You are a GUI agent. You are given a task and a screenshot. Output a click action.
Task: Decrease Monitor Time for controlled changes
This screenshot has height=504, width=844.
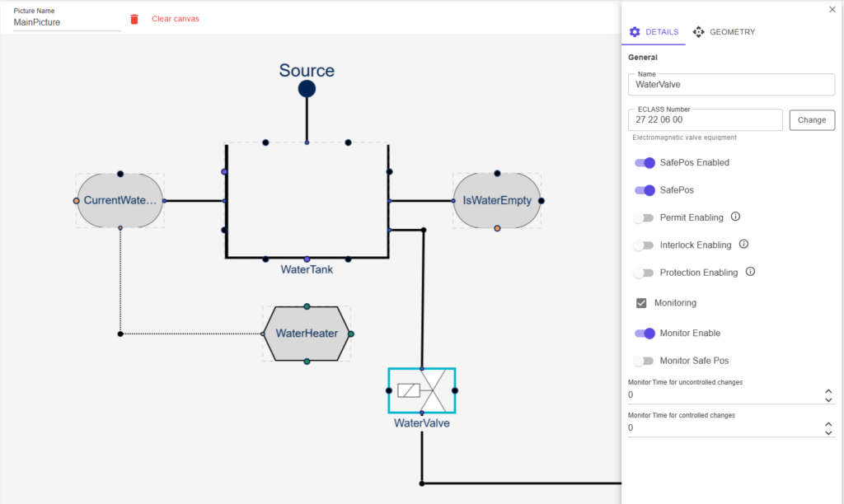pyautogui.click(x=828, y=433)
